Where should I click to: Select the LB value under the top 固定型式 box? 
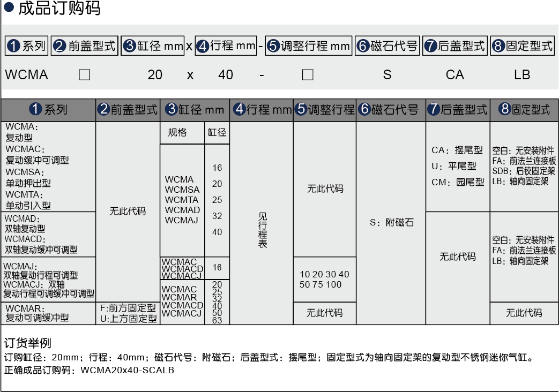coord(521,75)
